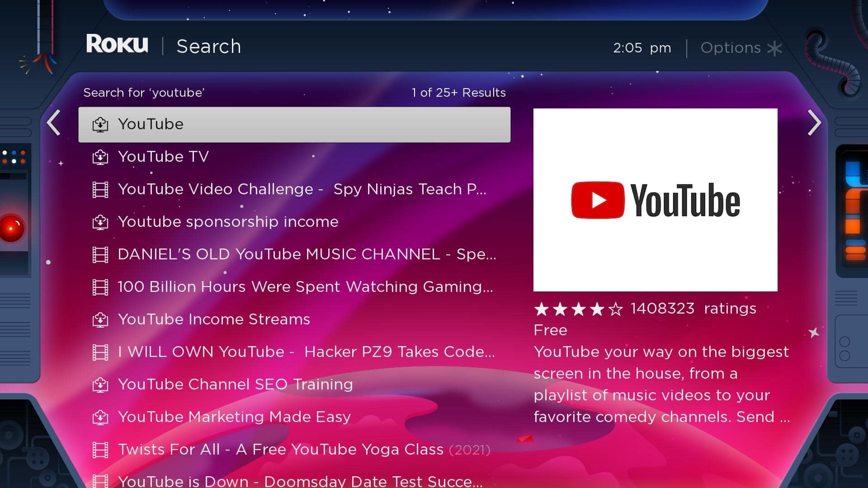The width and height of the screenshot is (868, 488).
Task: Click the channel icon beside YouTube result
Action: pyautogui.click(x=100, y=125)
